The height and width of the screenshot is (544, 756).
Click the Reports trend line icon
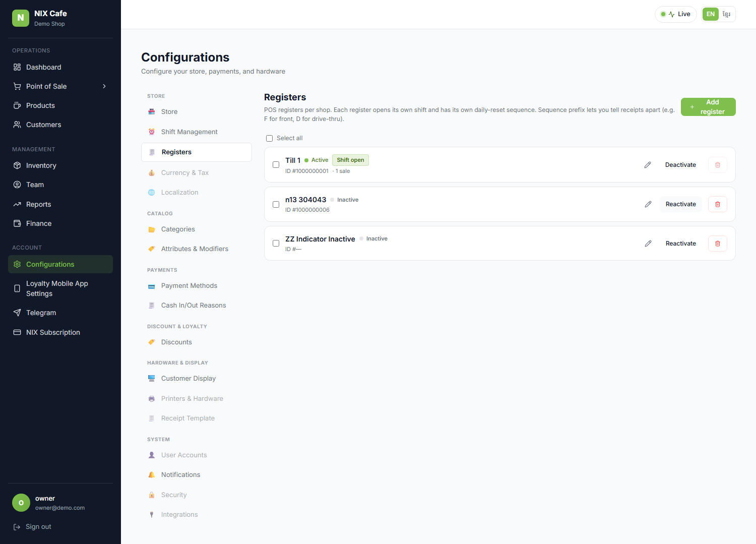[17, 204]
